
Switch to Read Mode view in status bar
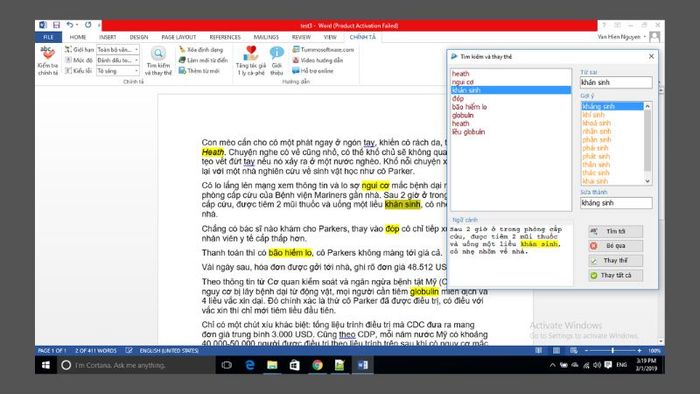(x=539, y=351)
